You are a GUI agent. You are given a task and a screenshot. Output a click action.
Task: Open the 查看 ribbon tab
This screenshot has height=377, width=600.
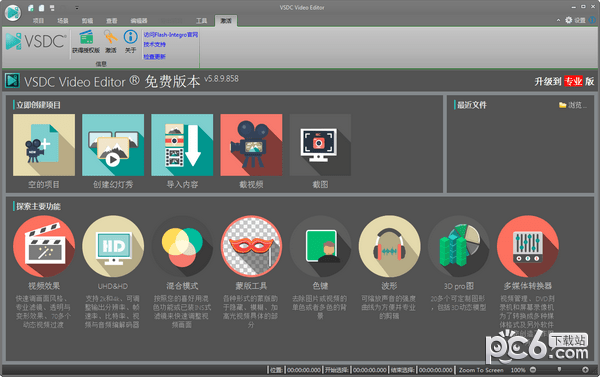112,21
